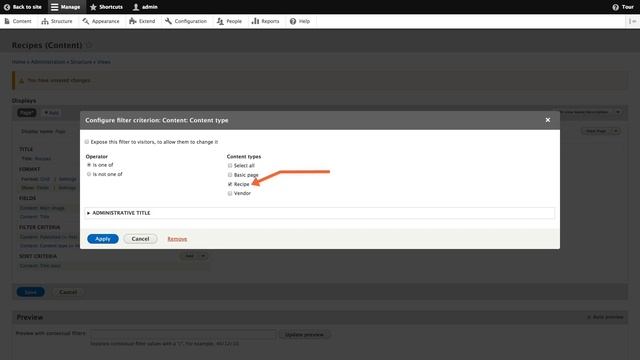Click Update preview button in background

point(304,335)
